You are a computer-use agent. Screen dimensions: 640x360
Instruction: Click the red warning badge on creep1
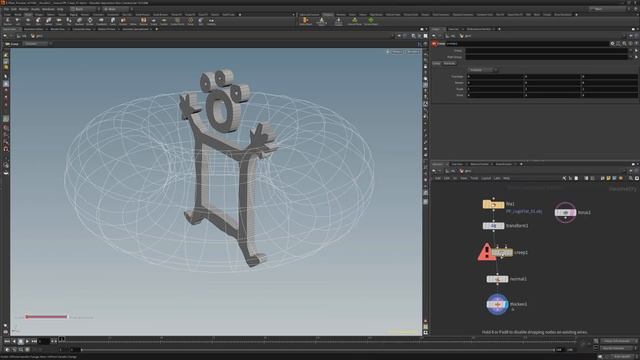pos(486,252)
